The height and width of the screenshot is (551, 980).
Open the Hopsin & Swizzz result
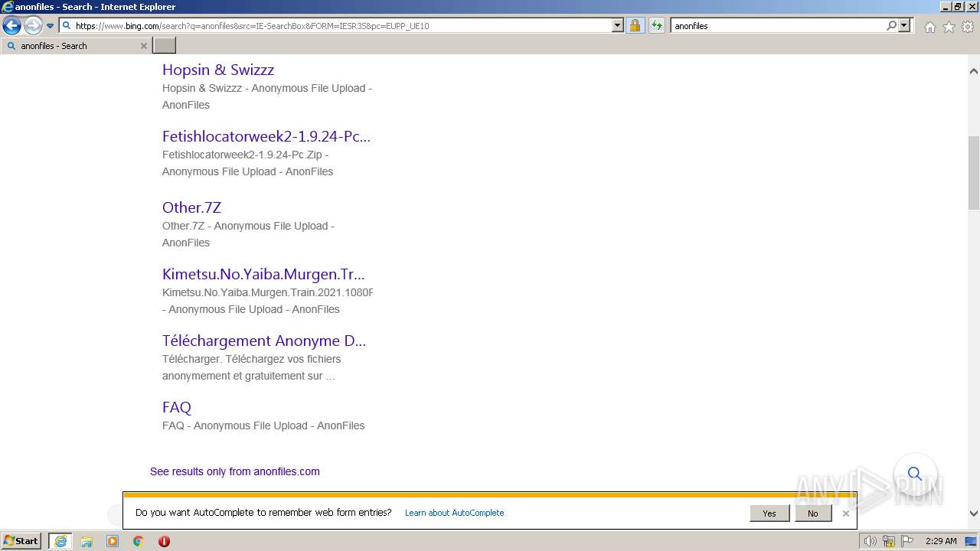pos(218,70)
